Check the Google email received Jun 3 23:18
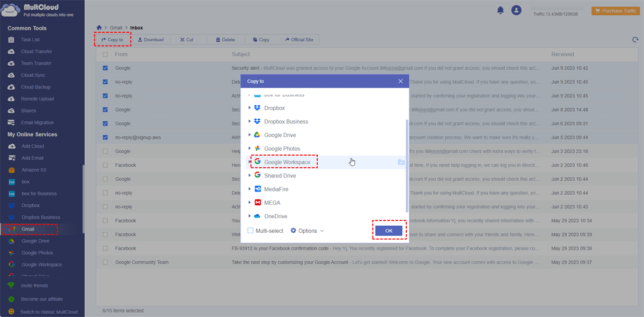This screenshot has width=644, height=317. point(105,151)
